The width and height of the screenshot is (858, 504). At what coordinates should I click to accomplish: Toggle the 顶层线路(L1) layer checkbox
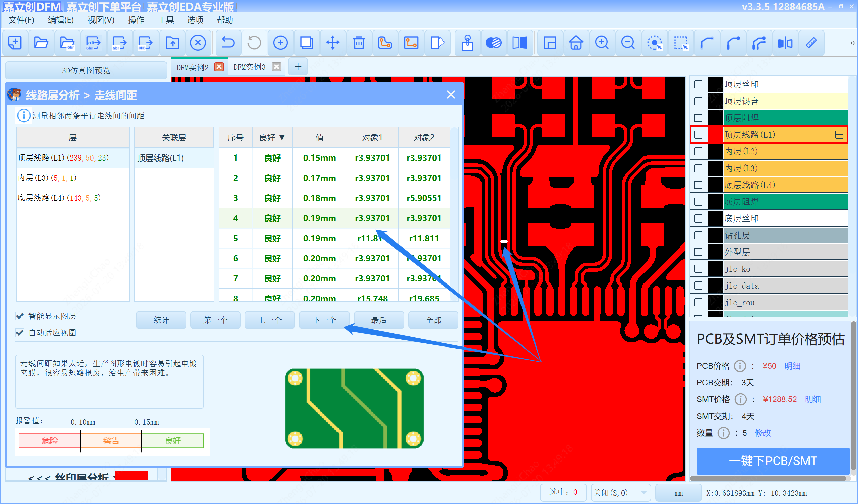698,134
